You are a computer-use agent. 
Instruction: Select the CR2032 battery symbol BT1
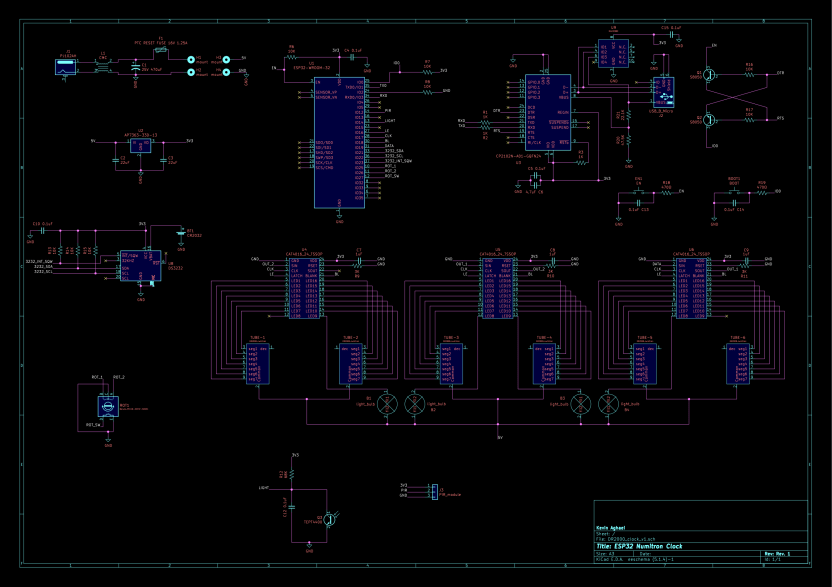(x=181, y=233)
